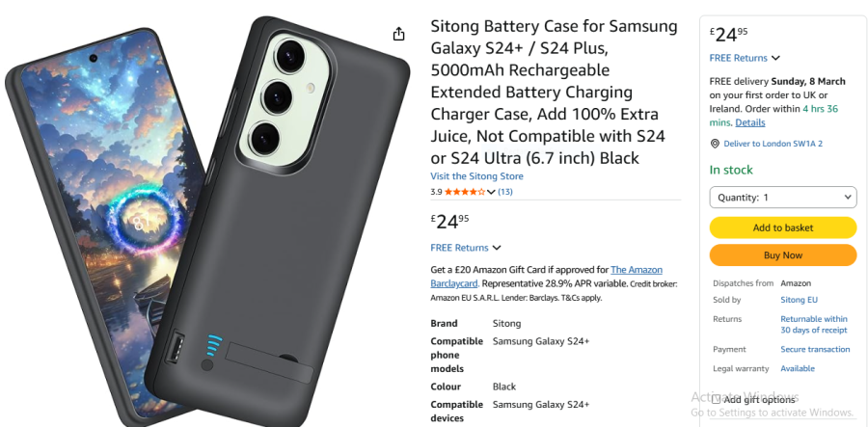The image size is (868, 427).
Task: Click the Sitong EU seller link
Action: tap(799, 300)
